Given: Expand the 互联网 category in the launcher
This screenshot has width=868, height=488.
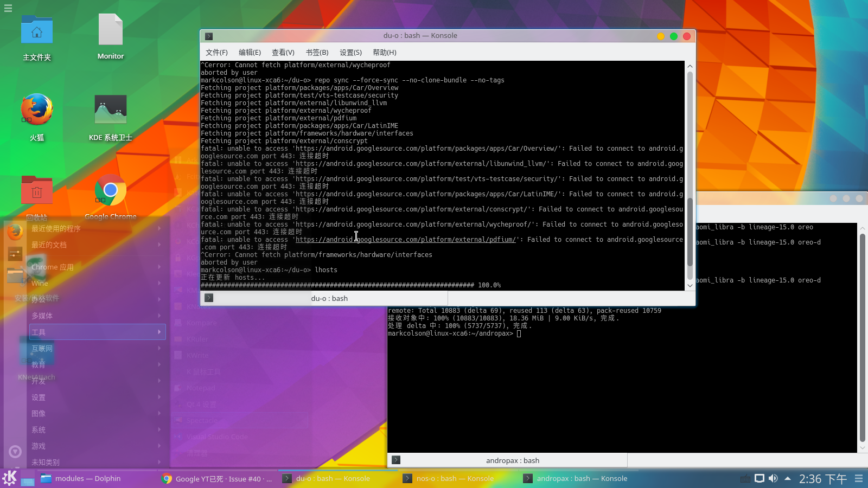Looking at the screenshot, I should [x=42, y=348].
